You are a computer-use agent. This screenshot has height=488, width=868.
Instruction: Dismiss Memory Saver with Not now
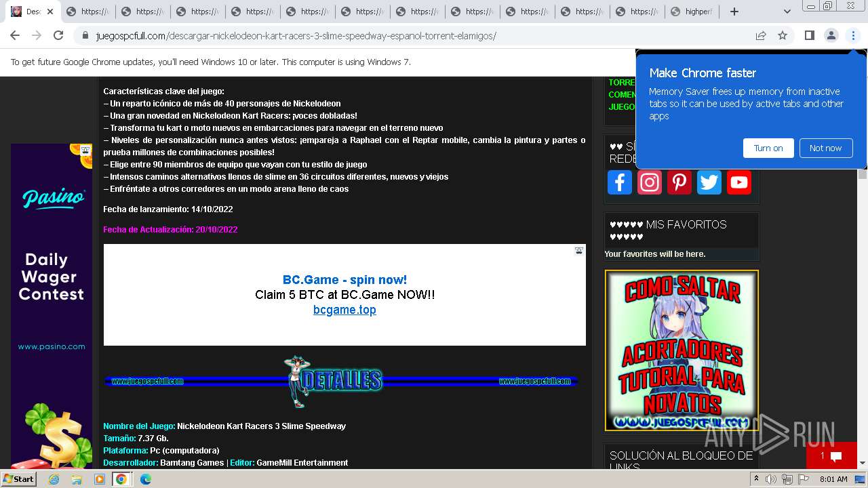click(825, 148)
